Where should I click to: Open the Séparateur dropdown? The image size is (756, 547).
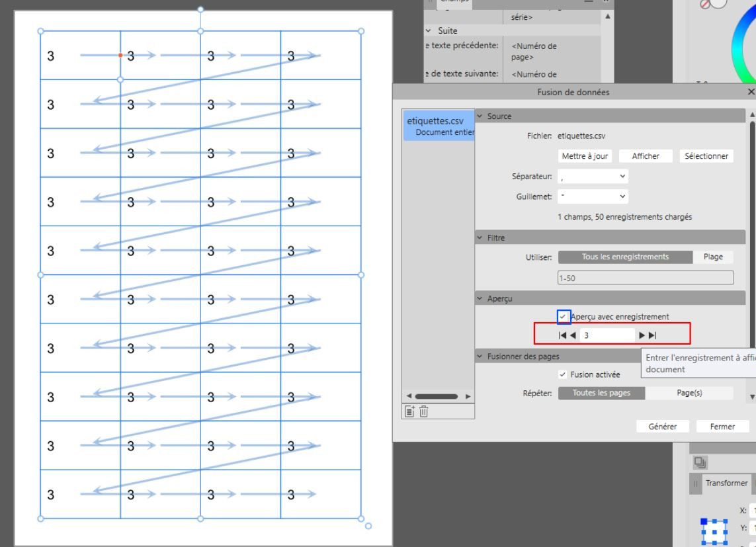[x=593, y=177]
